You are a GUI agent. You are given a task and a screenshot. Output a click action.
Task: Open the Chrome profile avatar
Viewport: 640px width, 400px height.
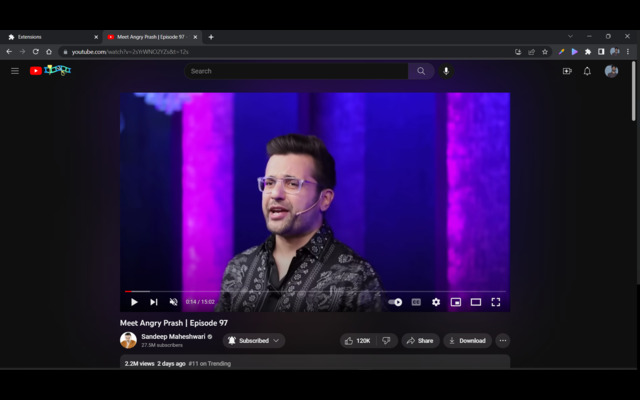[614, 52]
